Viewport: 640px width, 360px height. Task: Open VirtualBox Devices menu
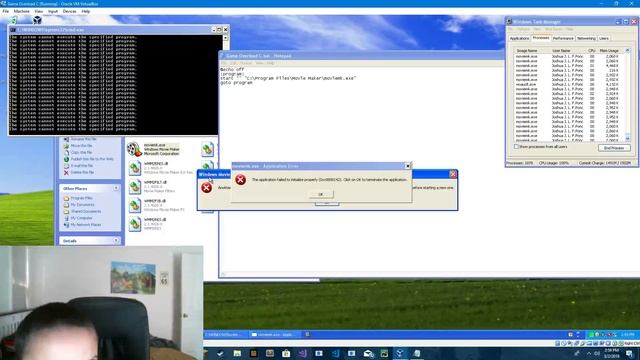pos(69,11)
